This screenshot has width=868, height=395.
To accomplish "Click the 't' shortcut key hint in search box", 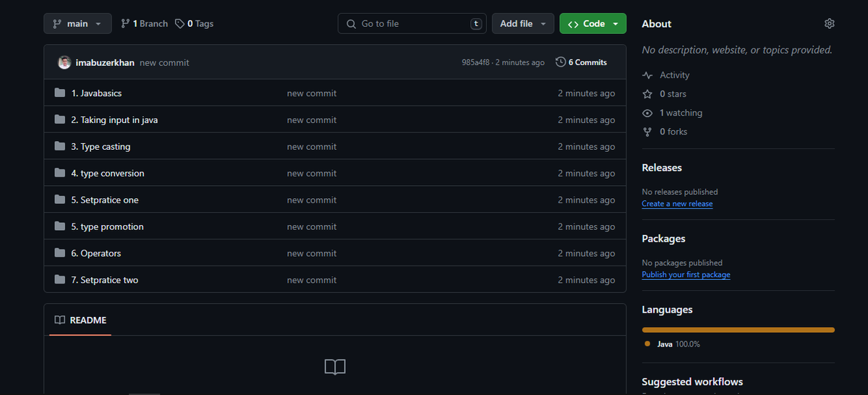I will (475, 24).
